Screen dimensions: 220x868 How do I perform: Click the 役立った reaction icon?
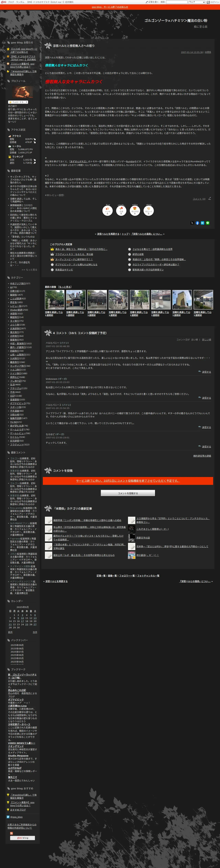pyautogui.click(x=148, y=211)
